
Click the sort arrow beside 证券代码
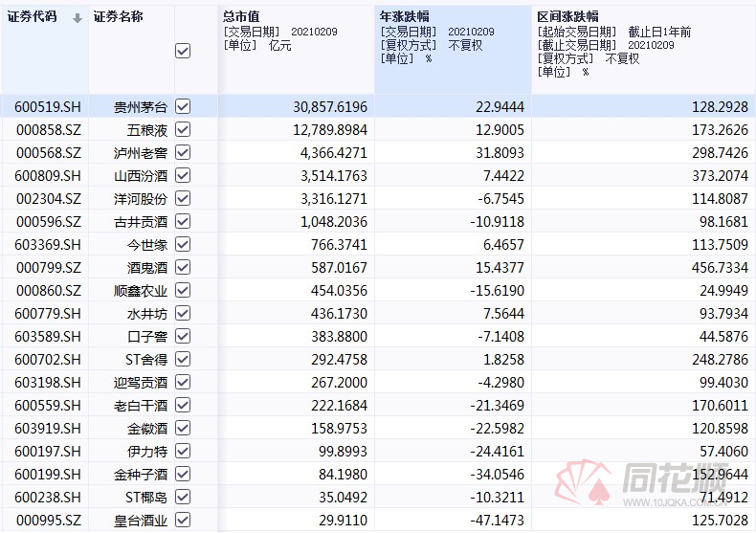[78, 19]
